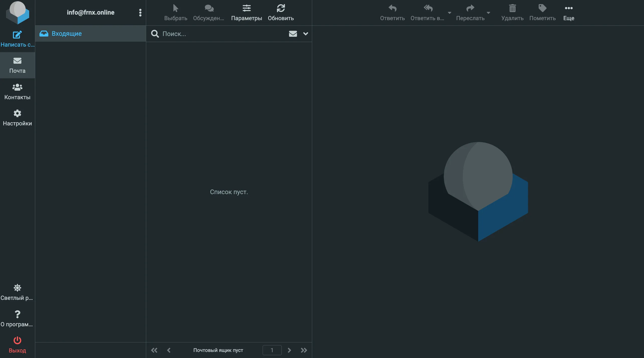The width and height of the screenshot is (644, 358).
Task: Click Ответить reply arrow icon
Action: [x=392, y=9]
